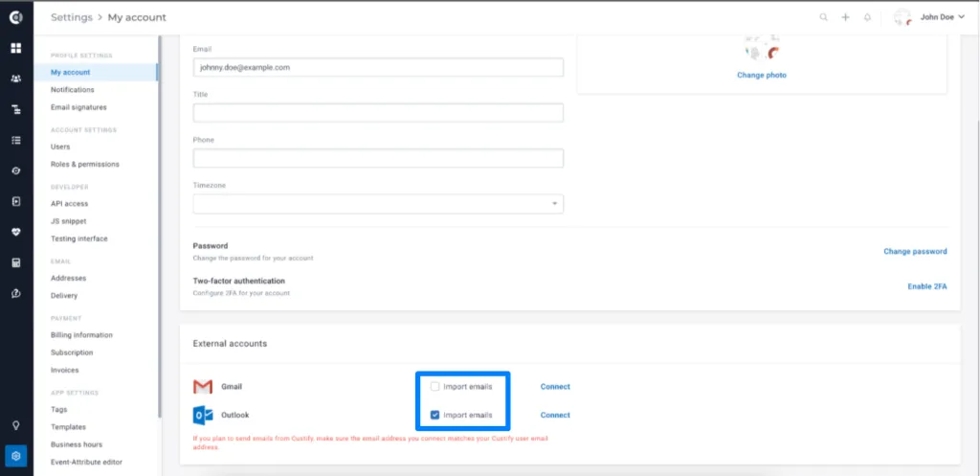Open the calculator icon in sidebar
Viewport: 980px width, 476px height.
[x=16, y=262]
